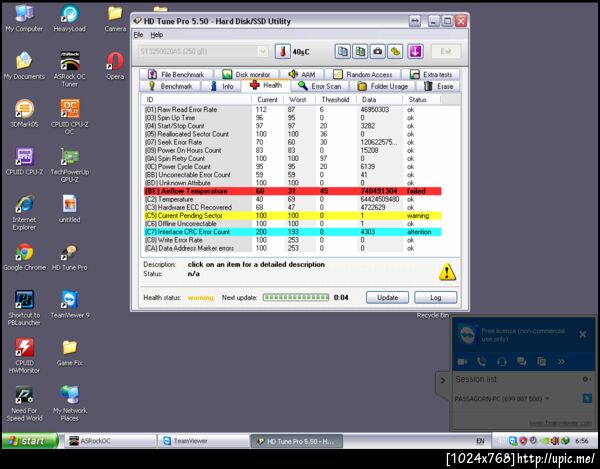Select the Reallocated Sector Count row

[293, 134]
